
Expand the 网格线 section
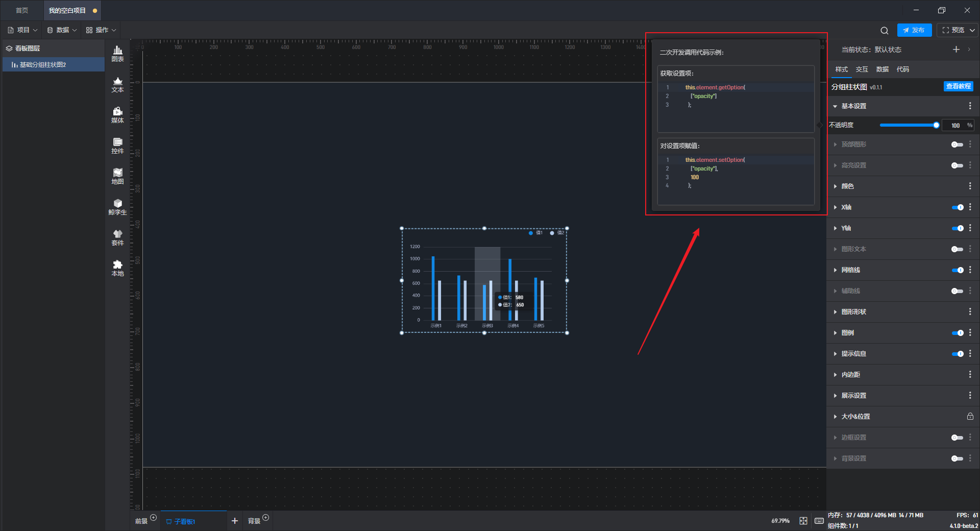[x=835, y=270]
